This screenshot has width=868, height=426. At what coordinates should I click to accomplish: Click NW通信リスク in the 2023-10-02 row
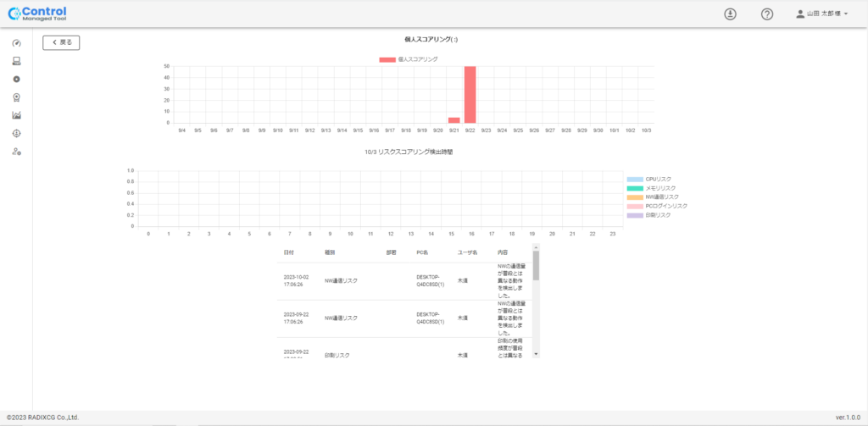coord(341,280)
